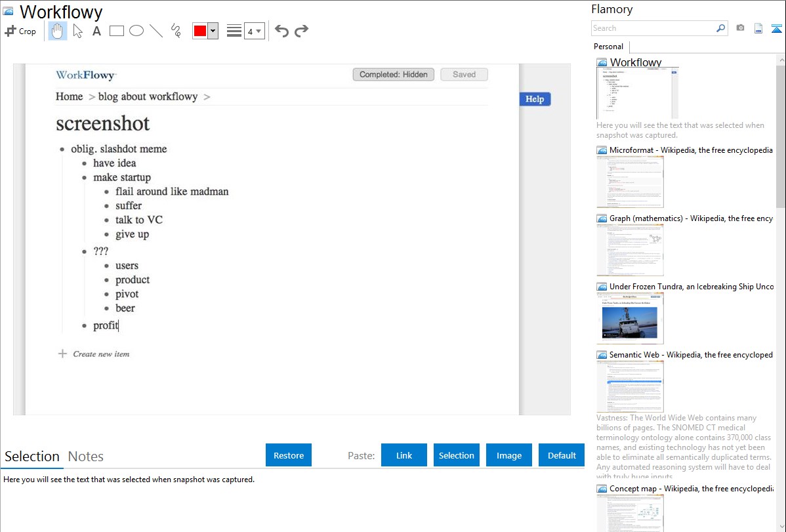This screenshot has width=786, height=532.
Task: Switch to the Notes tab
Action: coord(86,457)
